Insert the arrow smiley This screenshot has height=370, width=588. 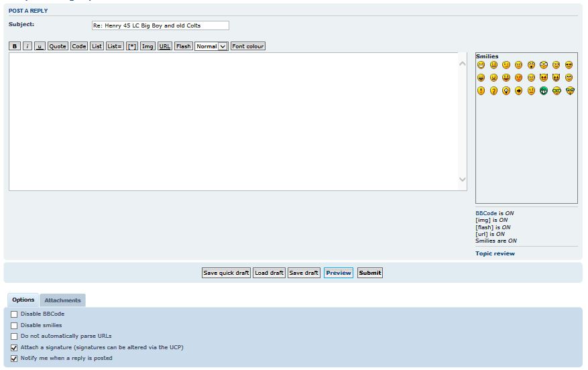click(x=519, y=91)
